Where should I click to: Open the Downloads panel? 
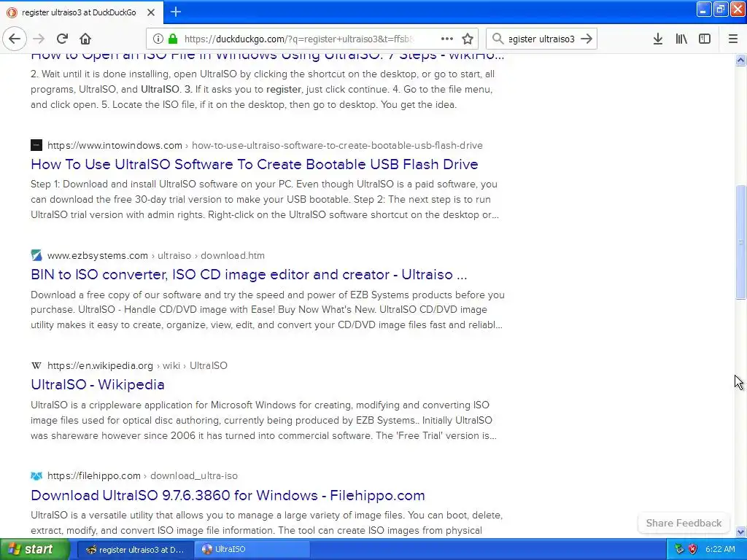tap(658, 39)
